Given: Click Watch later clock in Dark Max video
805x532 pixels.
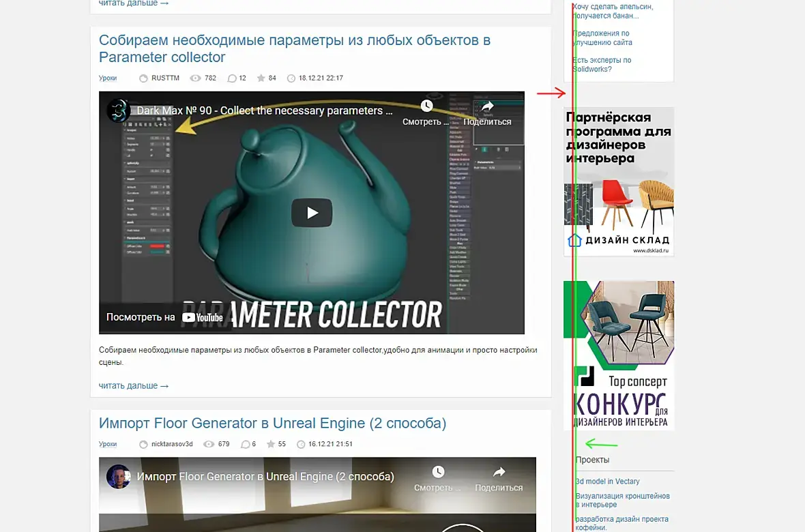Looking at the screenshot, I should pos(426,106).
